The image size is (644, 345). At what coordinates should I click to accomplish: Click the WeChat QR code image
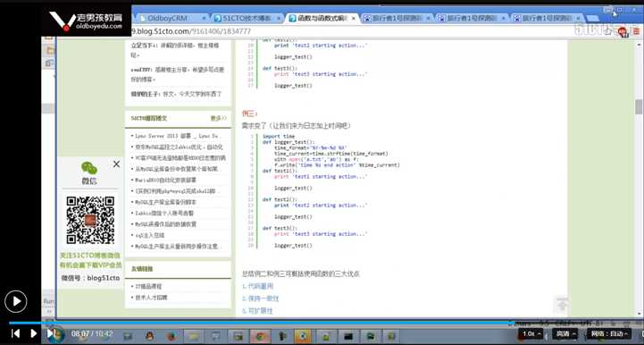point(90,220)
